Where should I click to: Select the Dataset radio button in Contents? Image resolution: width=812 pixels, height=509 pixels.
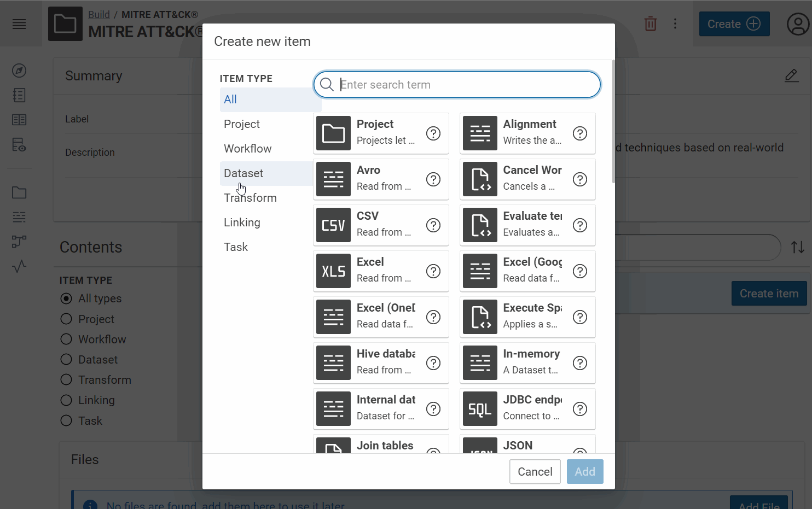click(x=66, y=360)
